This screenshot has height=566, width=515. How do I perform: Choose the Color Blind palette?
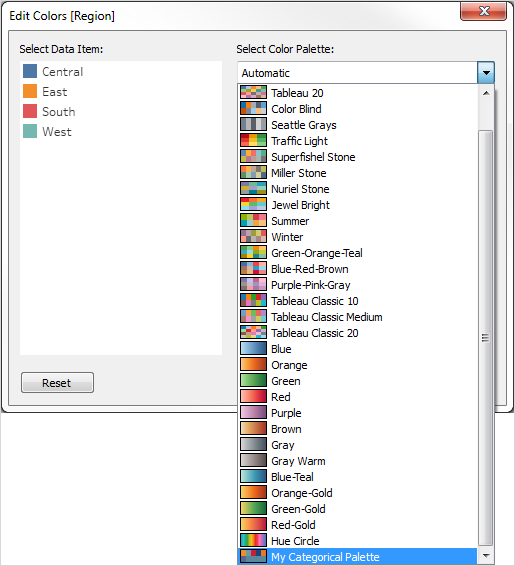[x=358, y=109]
